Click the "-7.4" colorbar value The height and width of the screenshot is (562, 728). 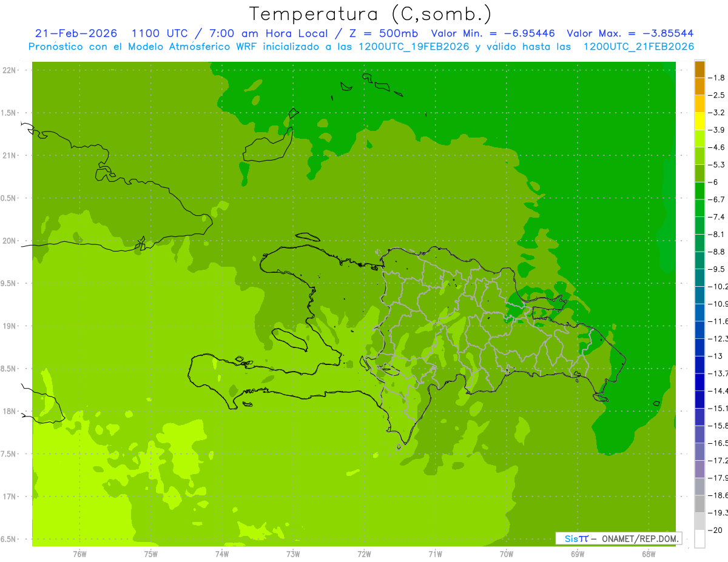(x=716, y=217)
